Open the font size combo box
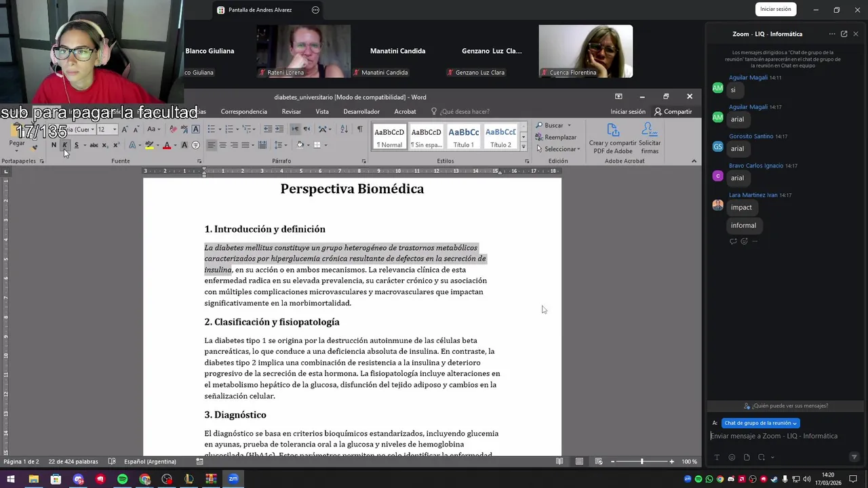 [106, 129]
